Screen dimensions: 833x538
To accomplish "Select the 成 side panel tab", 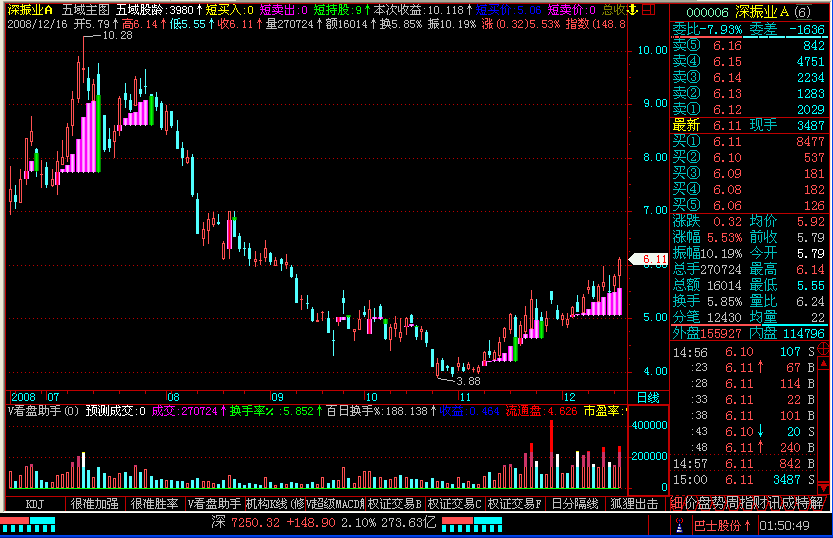I will pos(789,502).
